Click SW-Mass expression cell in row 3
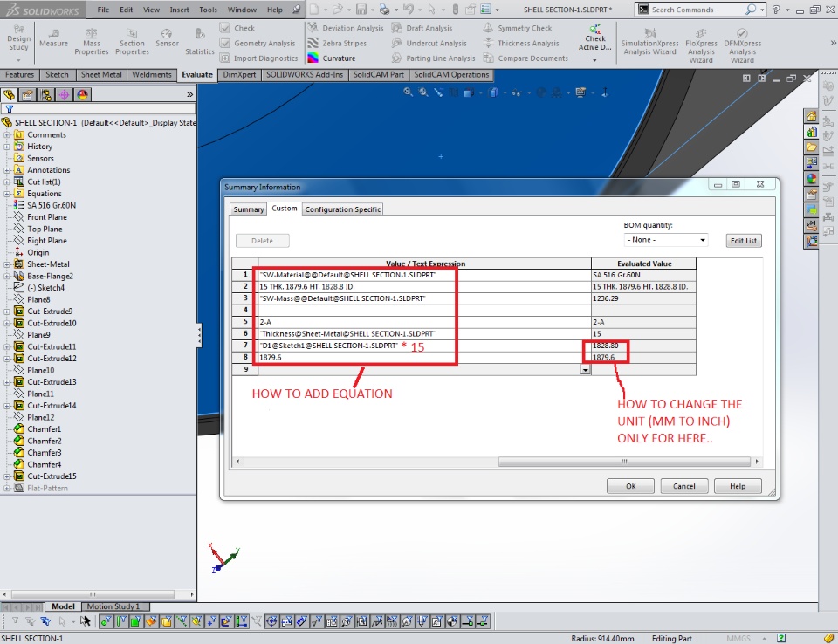The image size is (838, 644). tap(424, 298)
